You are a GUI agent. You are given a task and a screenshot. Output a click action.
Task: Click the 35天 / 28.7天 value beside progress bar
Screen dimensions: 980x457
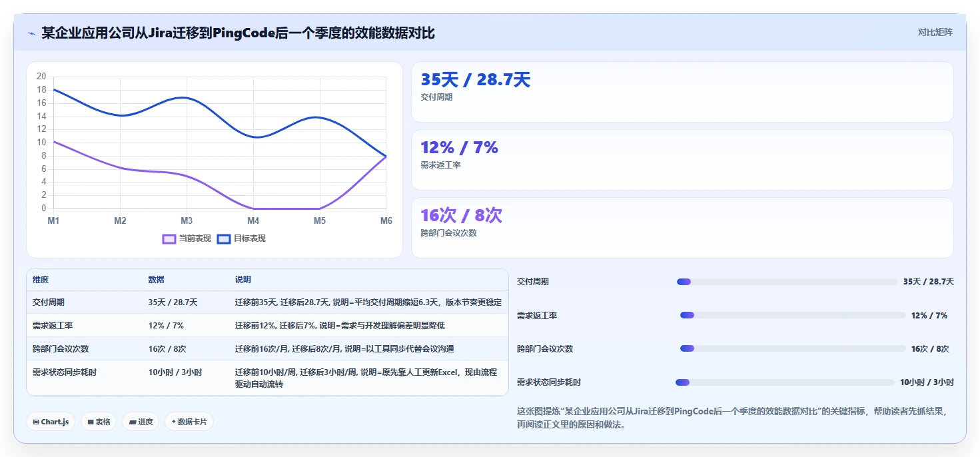click(929, 282)
